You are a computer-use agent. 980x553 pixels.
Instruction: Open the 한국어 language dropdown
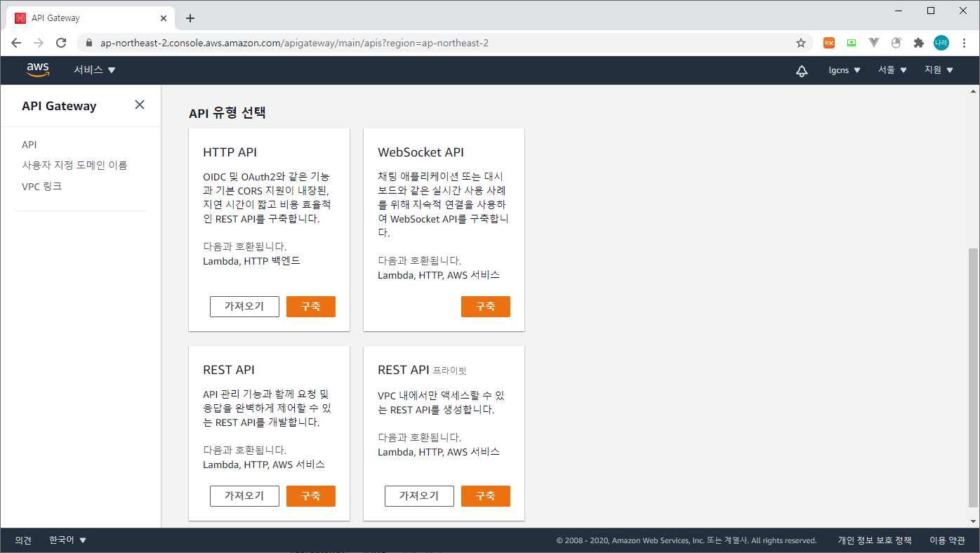pos(68,540)
